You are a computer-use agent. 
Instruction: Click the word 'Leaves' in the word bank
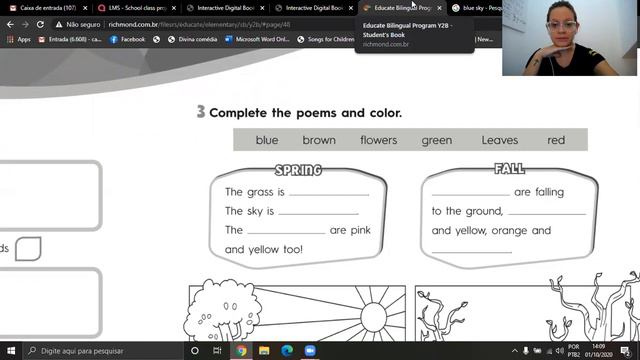coord(500,140)
